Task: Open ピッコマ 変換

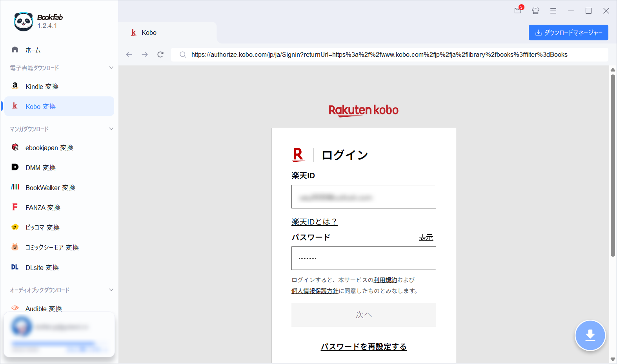Action: coord(59,228)
